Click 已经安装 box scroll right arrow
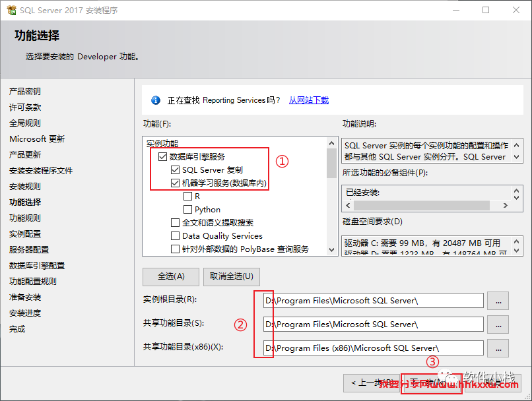Image resolution: width=532 pixels, height=401 pixels. (505, 205)
